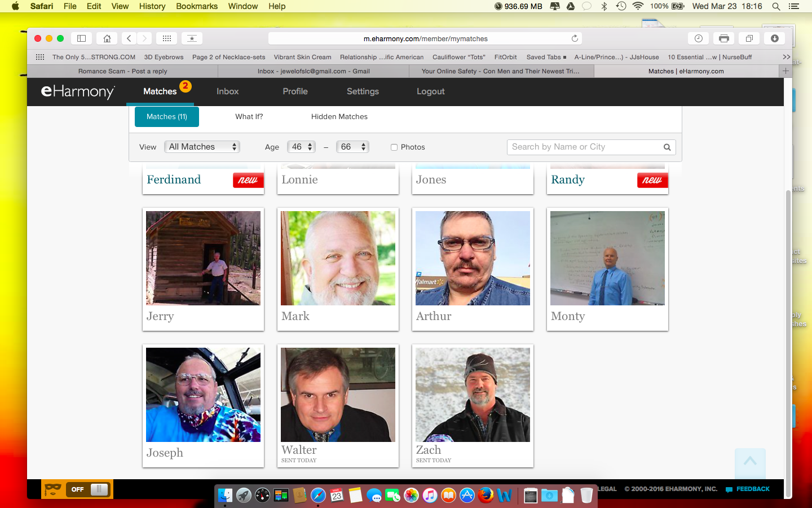812x508 pixels.
Task: Click the eHarmony logo
Action: (x=78, y=91)
